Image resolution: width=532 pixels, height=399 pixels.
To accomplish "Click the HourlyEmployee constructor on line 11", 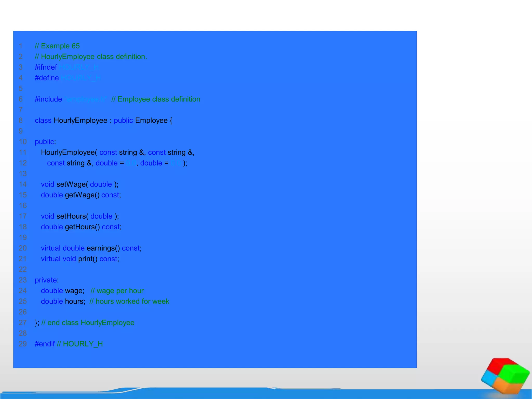I will pos(68,152).
